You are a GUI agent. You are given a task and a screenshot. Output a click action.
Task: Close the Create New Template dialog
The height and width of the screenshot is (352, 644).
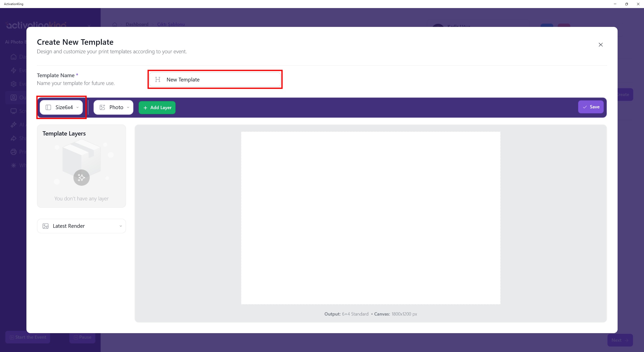[x=600, y=45]
